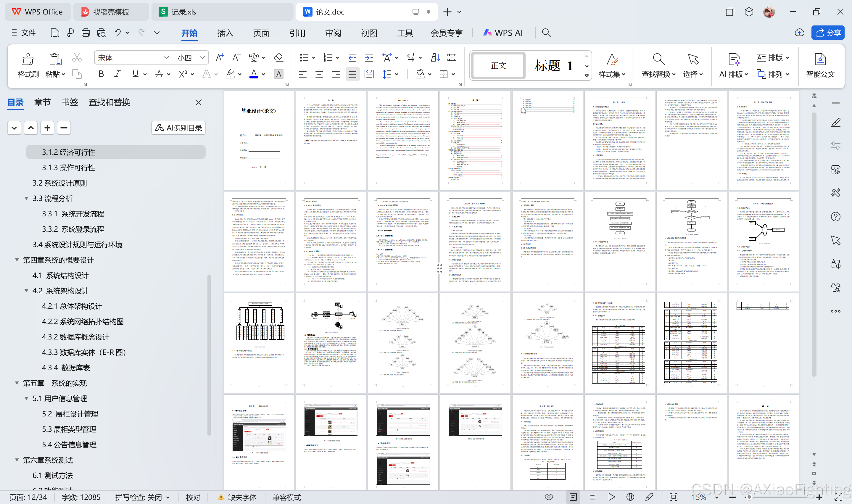The width and height of the screenshot is (852, 504).
Task: Toggle character shading A button
Action: [278, 74]
